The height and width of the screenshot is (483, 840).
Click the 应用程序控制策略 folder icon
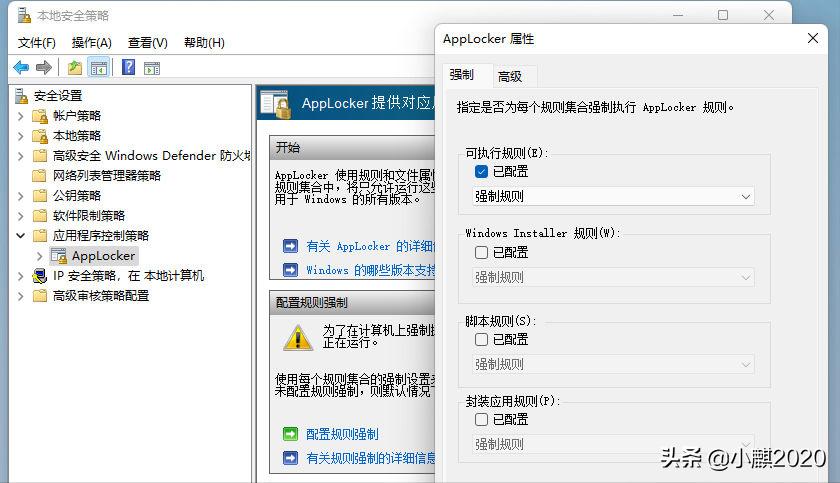pyautogui.click(x=40, y=236)
